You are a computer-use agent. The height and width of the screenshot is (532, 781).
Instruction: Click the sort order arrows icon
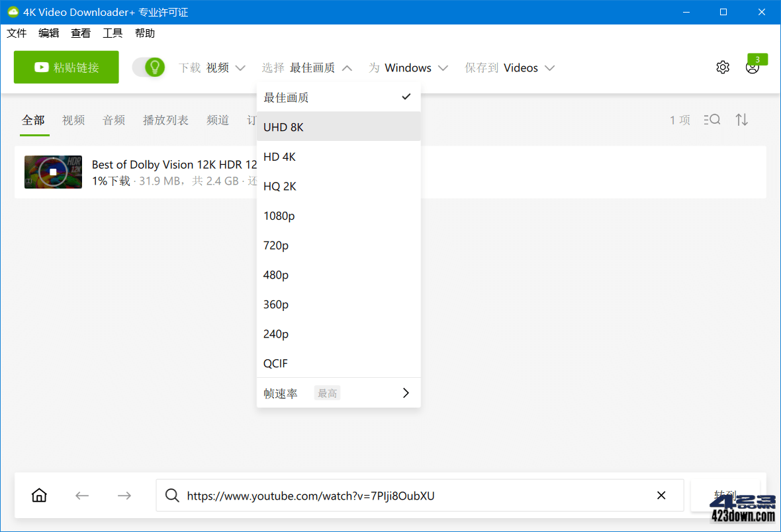(741, 120)
